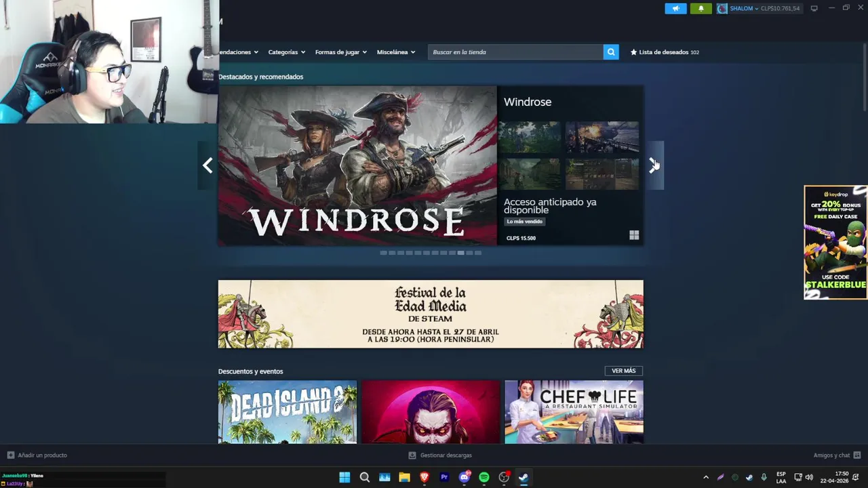Open File Explorer from taskbar
The width and height of the screenshot is (868, 488).
click(x=404, y=477)
